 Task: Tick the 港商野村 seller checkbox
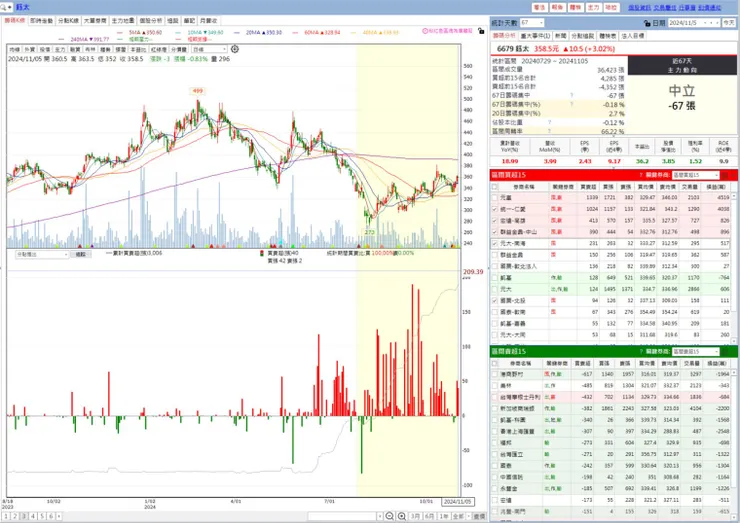(x=495, y=374)
